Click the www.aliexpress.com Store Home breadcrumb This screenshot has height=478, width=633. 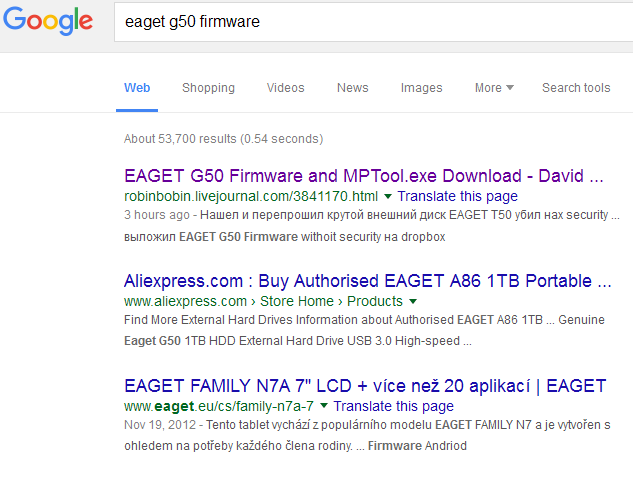pyautogui.click(x=297, y=301)
